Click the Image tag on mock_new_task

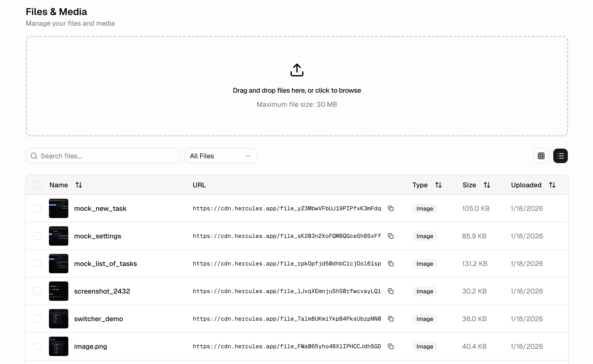tap(424, 209)
